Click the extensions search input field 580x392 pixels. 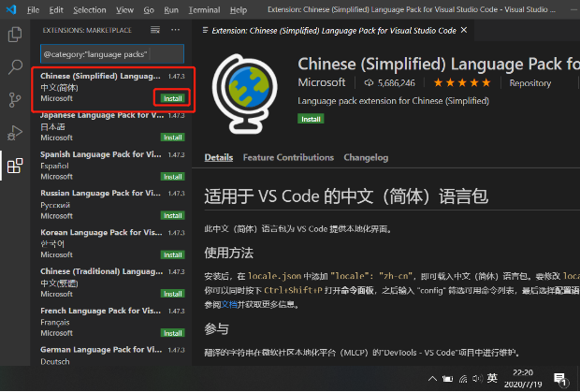pyautogui.click(x=112, y=54)
